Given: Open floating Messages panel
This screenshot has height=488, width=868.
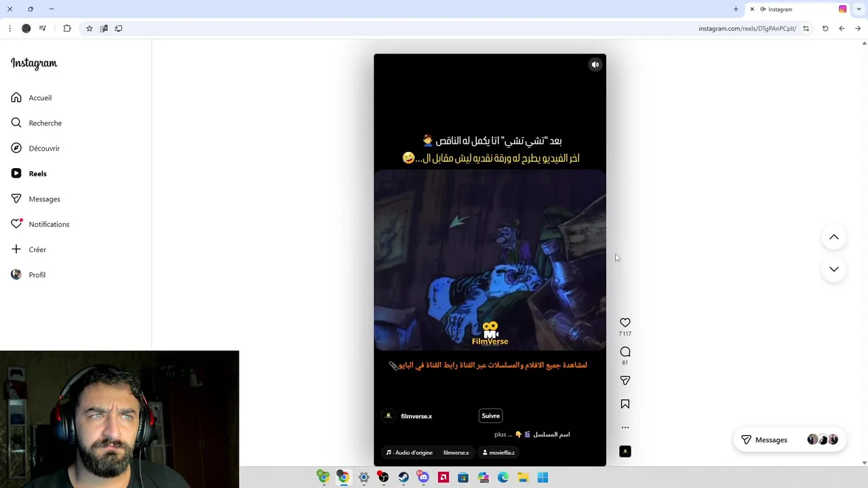Looking at the screenshot, I should point(789,440).
